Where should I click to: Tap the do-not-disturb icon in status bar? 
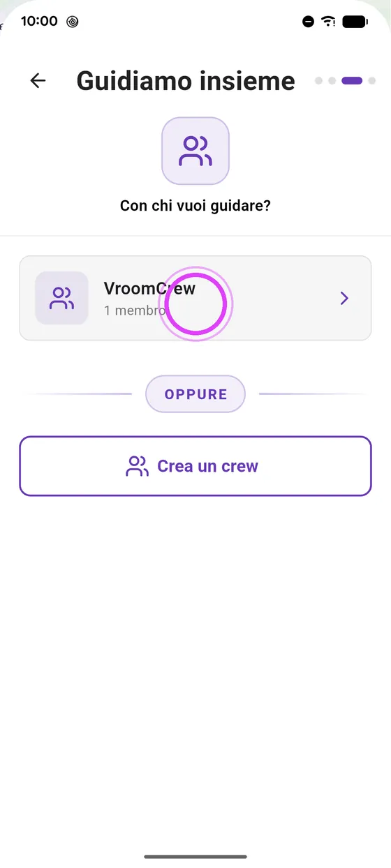(x=308, y=22)
